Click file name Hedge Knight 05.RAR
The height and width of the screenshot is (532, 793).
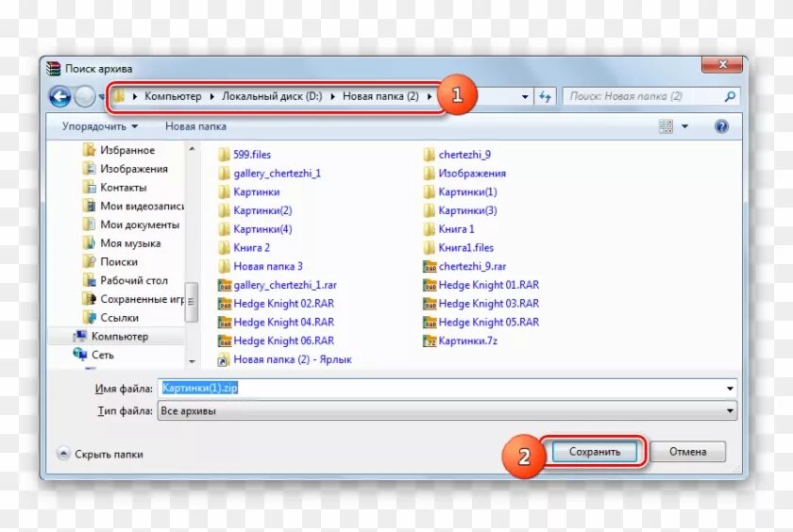[x=489, y=323]
